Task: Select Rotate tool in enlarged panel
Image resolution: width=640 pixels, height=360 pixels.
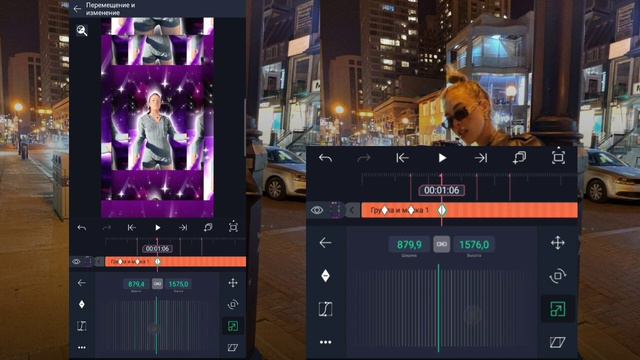Action: click(558, 276)
